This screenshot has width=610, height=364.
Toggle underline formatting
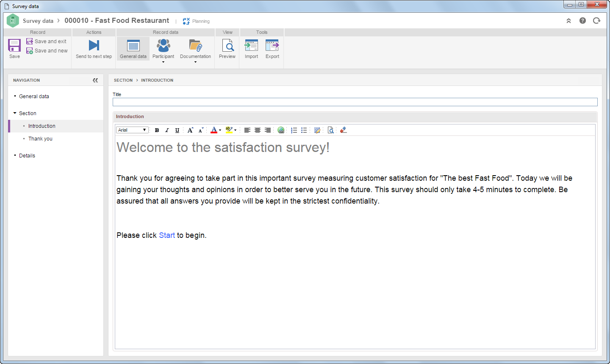point(177,130)
